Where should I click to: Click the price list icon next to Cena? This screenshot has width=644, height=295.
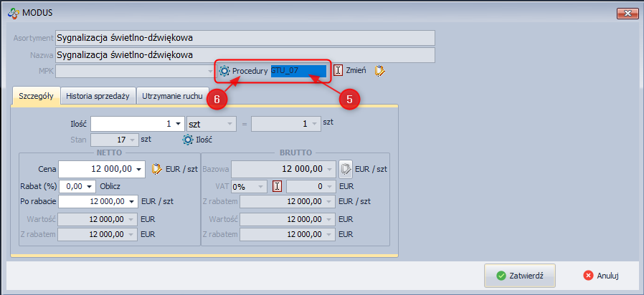[x=158, y=169]
